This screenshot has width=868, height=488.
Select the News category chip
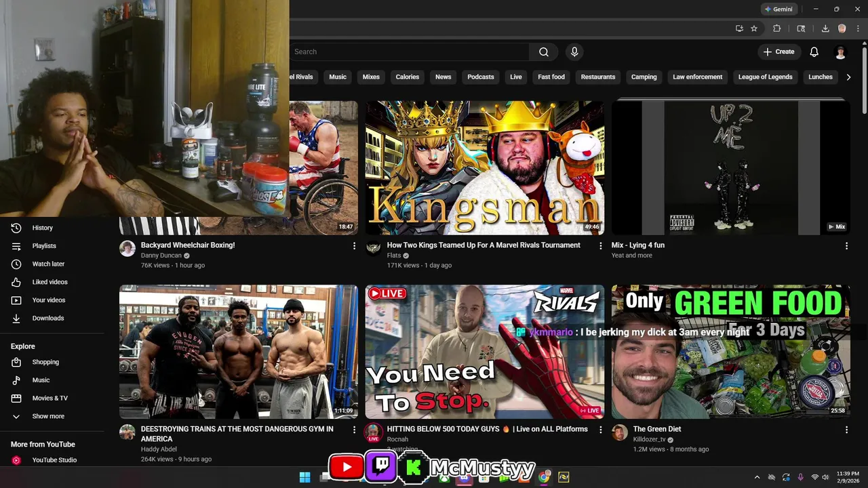click(x=443, y=77)
